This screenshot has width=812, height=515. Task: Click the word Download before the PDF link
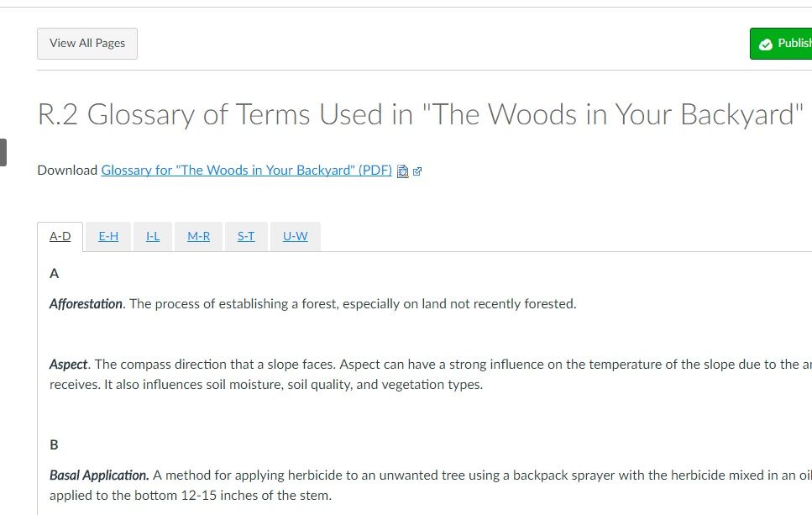[x=67, y=170]
